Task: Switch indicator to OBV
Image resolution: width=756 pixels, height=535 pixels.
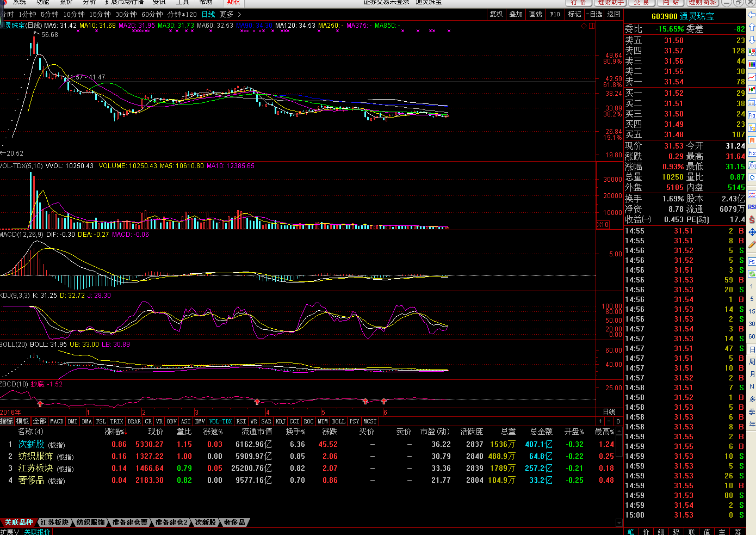Action: pos(171,421)
